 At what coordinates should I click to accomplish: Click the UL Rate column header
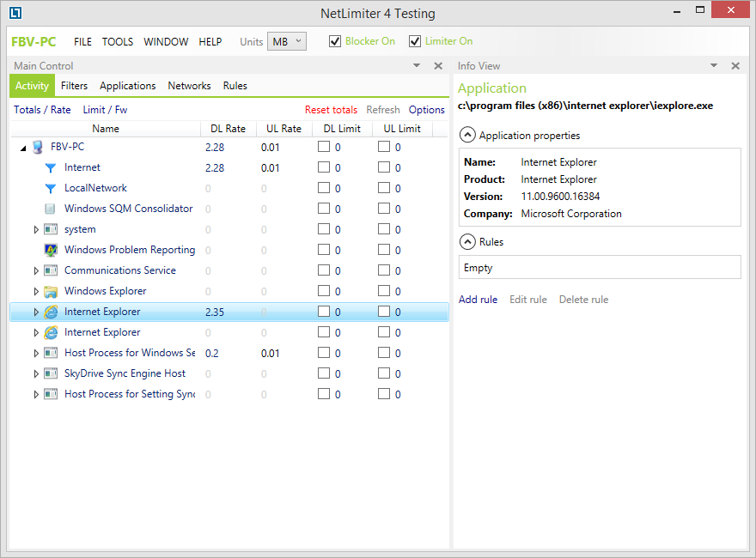[284, 129]
